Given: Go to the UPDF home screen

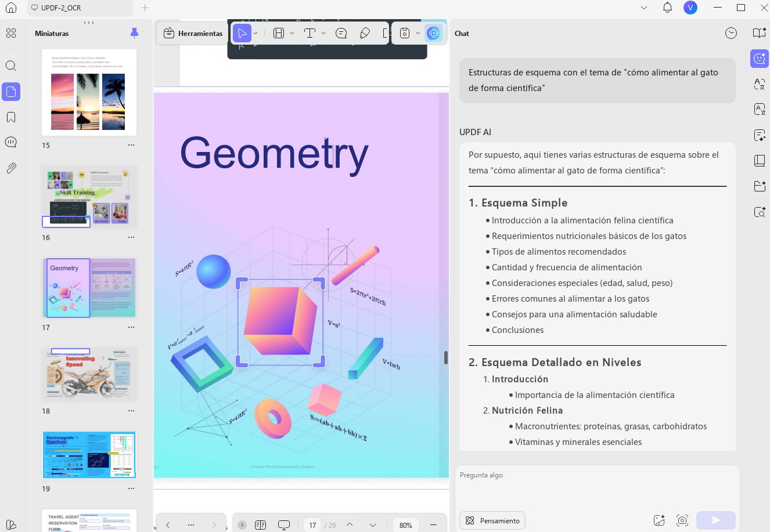Looking at the screenshot, I should (10, 8).
